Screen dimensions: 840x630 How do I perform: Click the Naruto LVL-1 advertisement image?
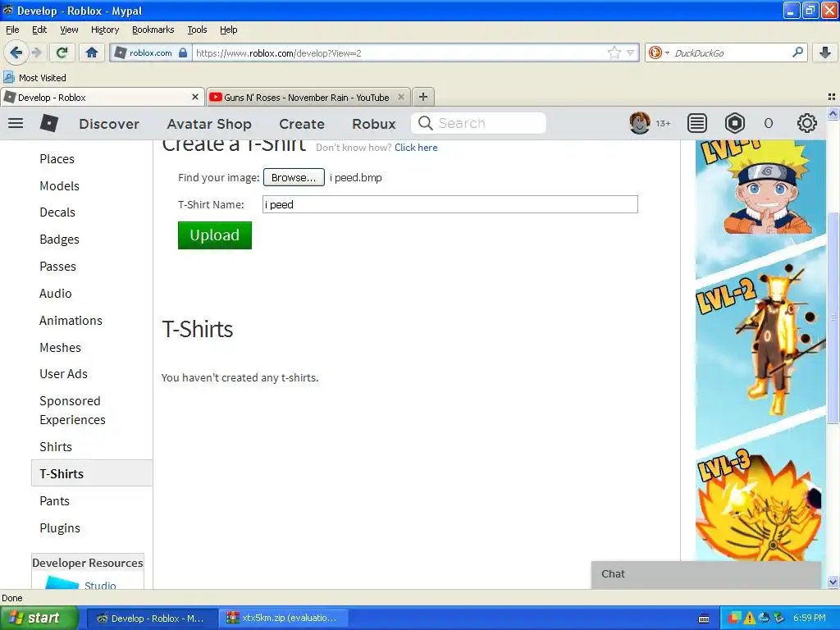pos(760,188)
